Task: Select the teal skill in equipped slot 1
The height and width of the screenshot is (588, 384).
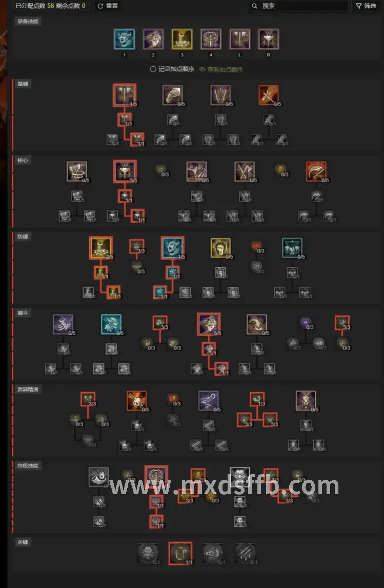Action: pos(125,40)
